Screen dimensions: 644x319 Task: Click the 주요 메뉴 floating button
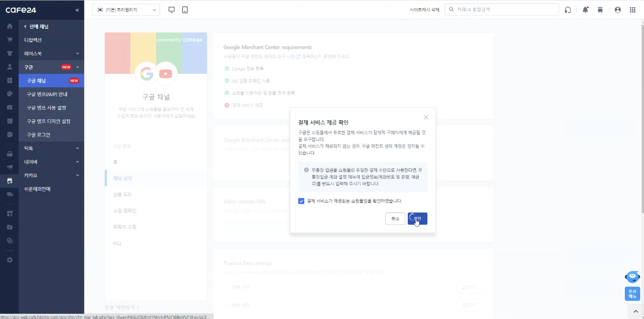click(x=632, y=294)
